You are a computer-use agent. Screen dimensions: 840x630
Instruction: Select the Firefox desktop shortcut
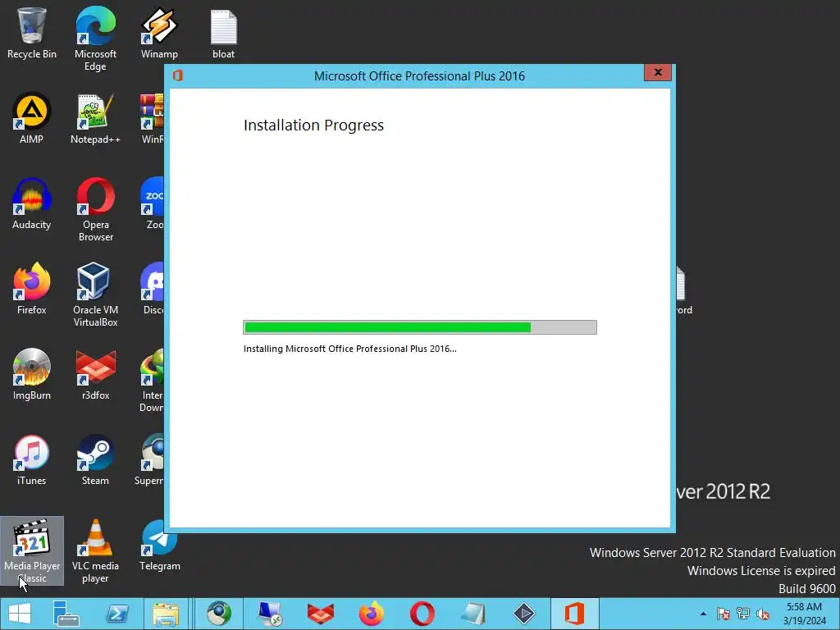[x=32, y=290]
